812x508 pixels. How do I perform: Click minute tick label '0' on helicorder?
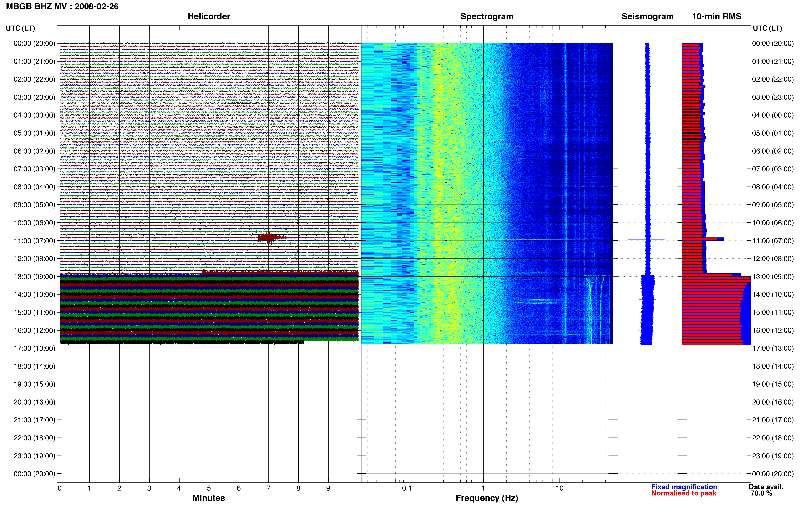coord(60,488)
